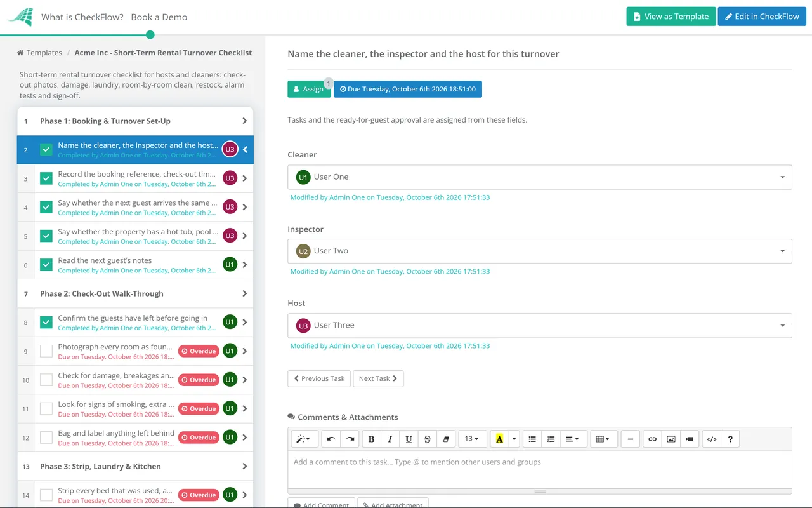The width and height of the screenshot is (812, 508).
Task: Open editor help question mark
Action: point(730,439)
